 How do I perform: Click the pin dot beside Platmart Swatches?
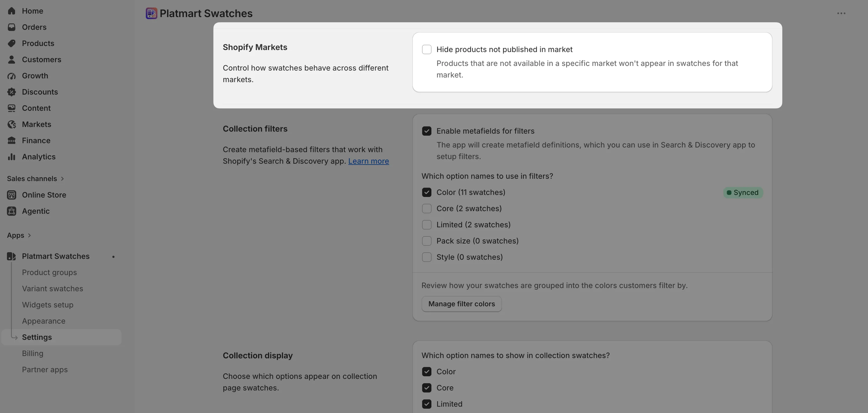tap(113, 257)
